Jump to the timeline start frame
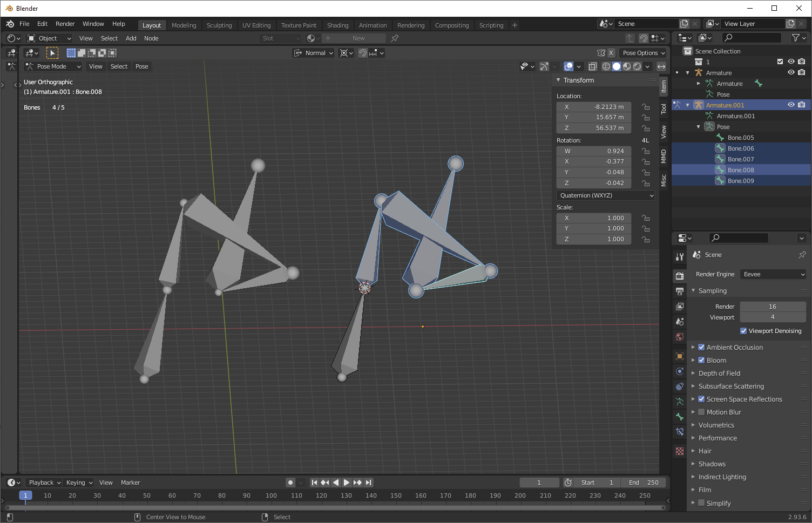The width and height of the screenshot is (812, 523). click(x=314, y=483)
